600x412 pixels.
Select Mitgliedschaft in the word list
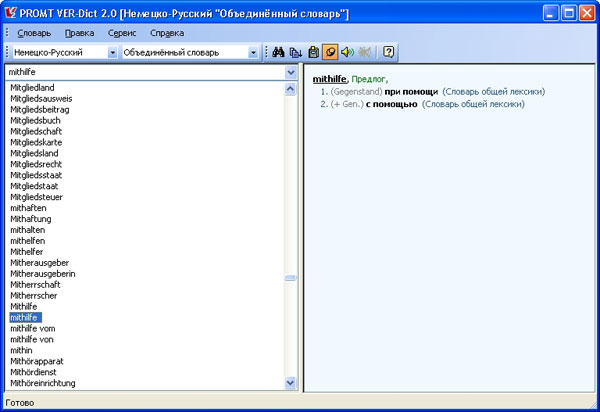tap(36, 131)
